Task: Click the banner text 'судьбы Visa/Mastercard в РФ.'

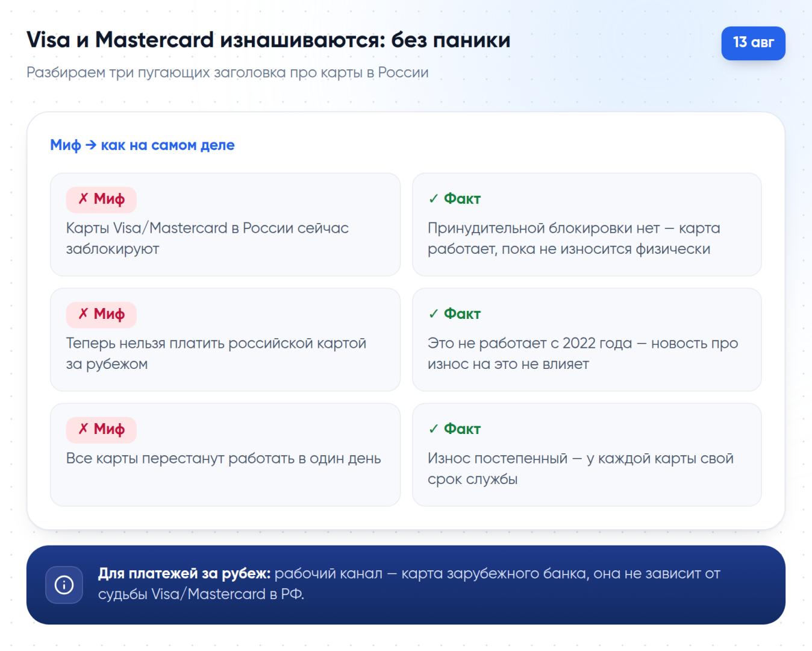Action: [x=201, y=594]
